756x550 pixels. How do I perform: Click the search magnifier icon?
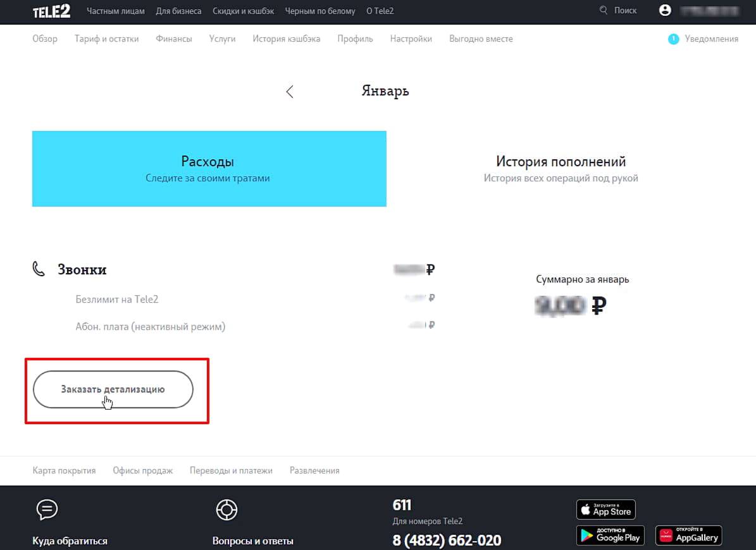pos(604,11)
